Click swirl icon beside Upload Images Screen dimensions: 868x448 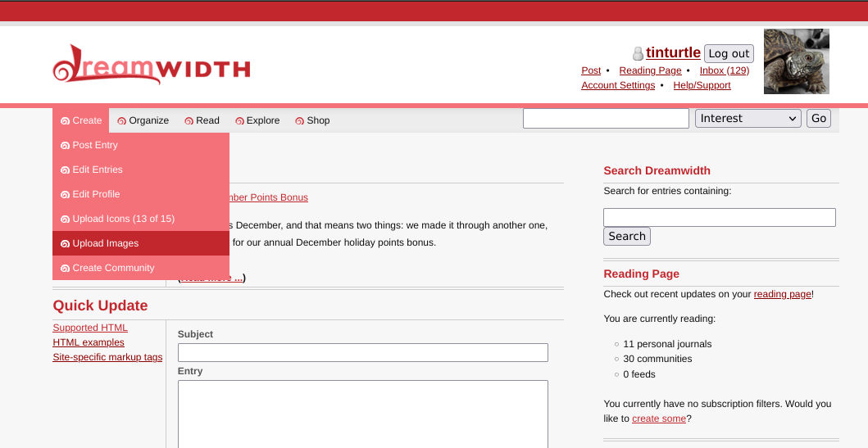66,244
